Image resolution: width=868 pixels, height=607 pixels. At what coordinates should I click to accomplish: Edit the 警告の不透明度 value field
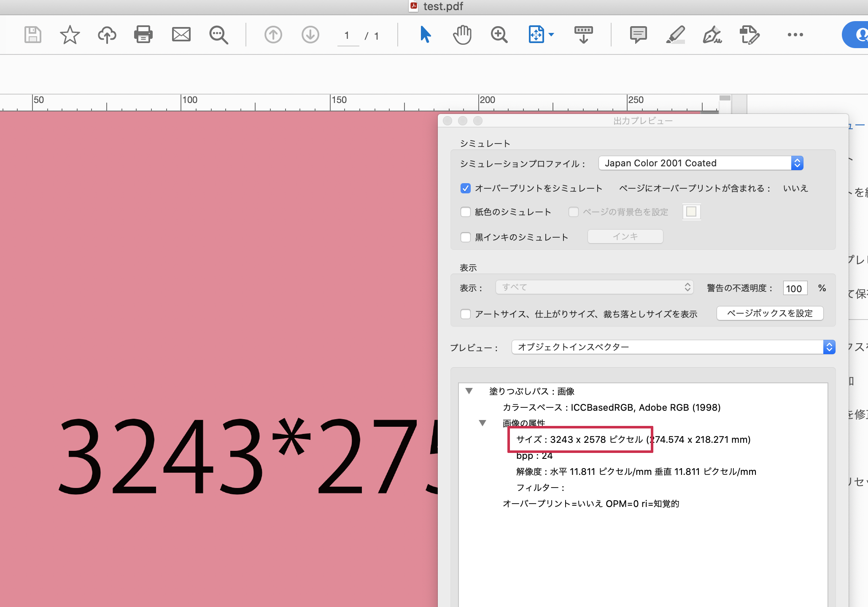tap(795, 288)
